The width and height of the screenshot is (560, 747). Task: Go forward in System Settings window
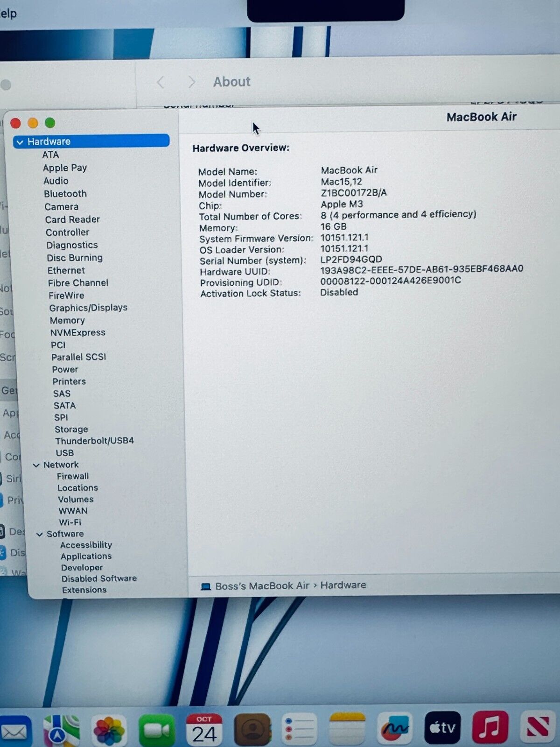pos(191,82)
